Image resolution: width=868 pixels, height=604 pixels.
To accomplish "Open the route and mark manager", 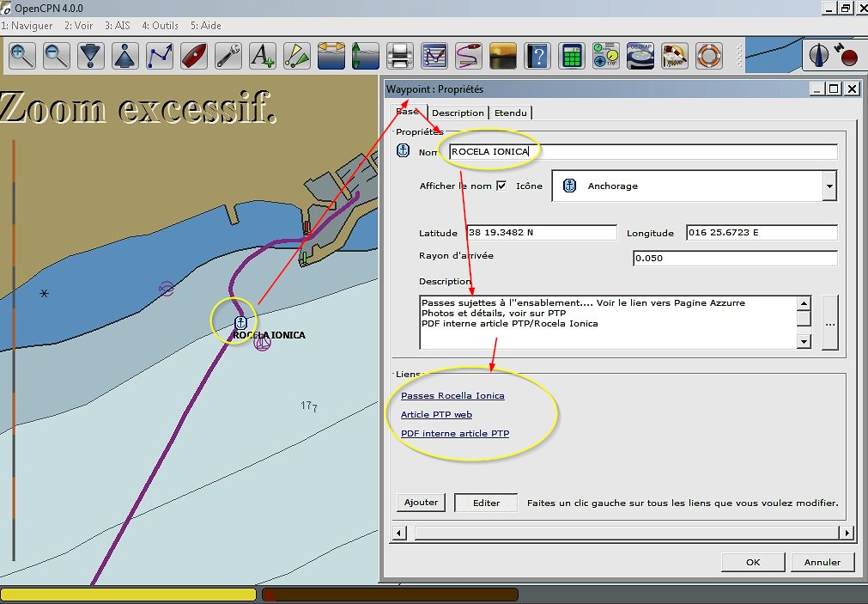I will click(x=434, y=56).
